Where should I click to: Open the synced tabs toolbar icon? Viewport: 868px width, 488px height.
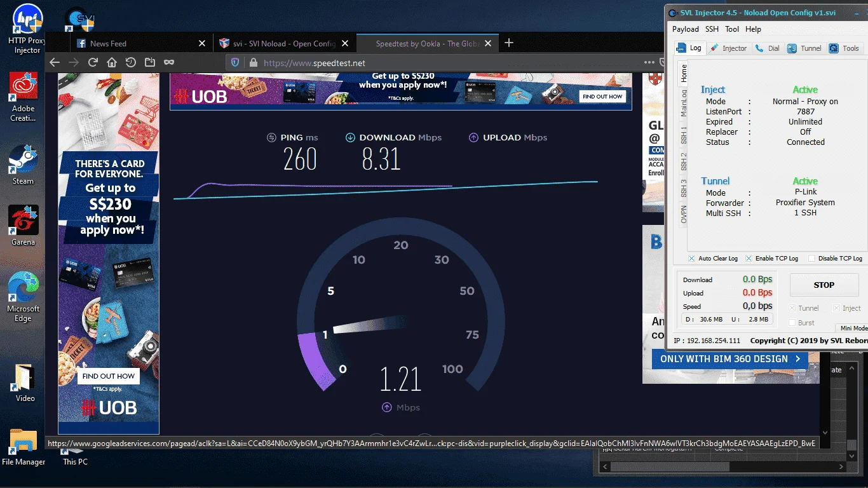[x=150, y=62]
